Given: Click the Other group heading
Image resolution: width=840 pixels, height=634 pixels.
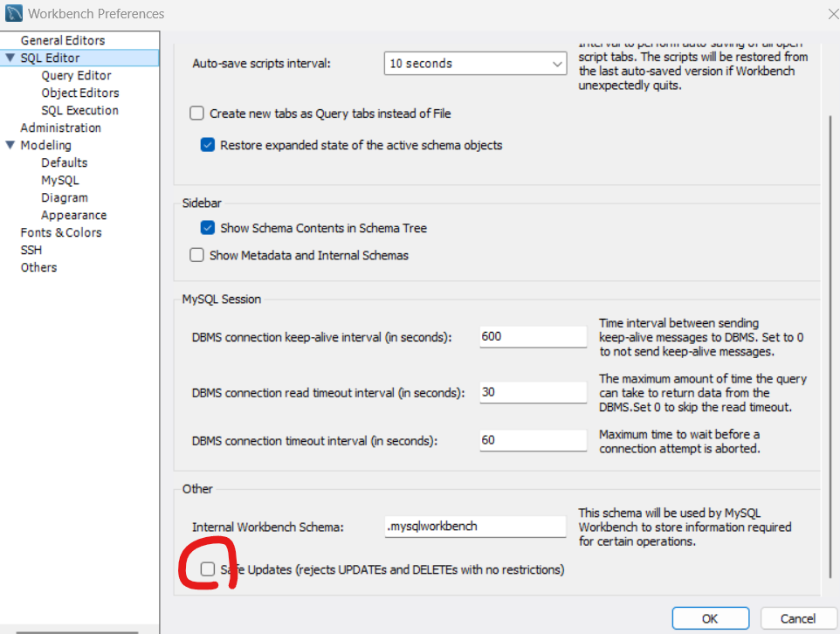Looking at the screenshot, I should coord(197,489).
